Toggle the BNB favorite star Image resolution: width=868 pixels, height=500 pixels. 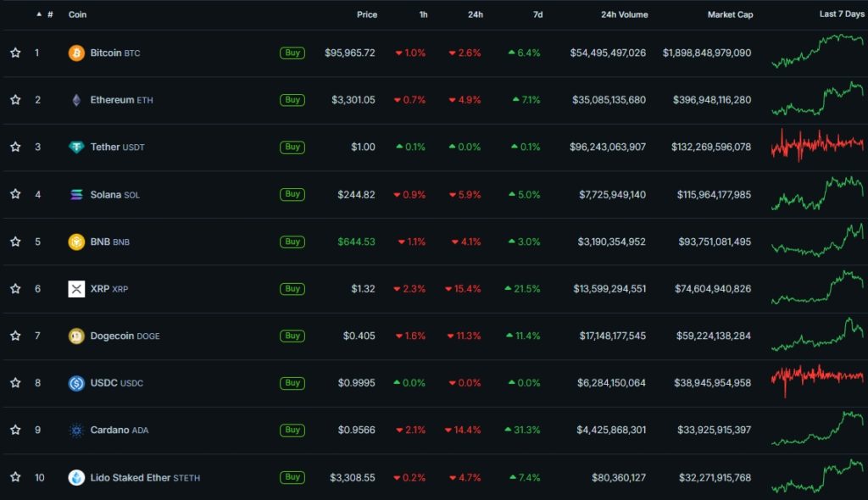coord(15,242)
